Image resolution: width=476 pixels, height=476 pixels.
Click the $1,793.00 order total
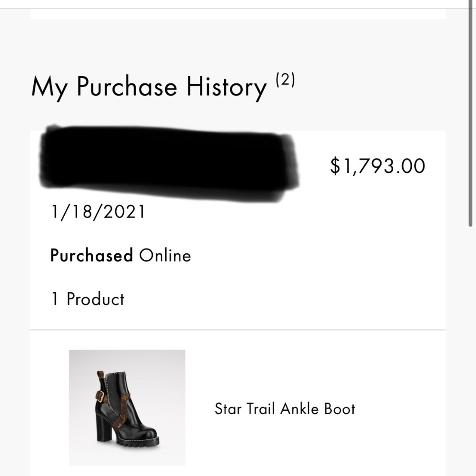pyautogui.click(x=377, y=166)
